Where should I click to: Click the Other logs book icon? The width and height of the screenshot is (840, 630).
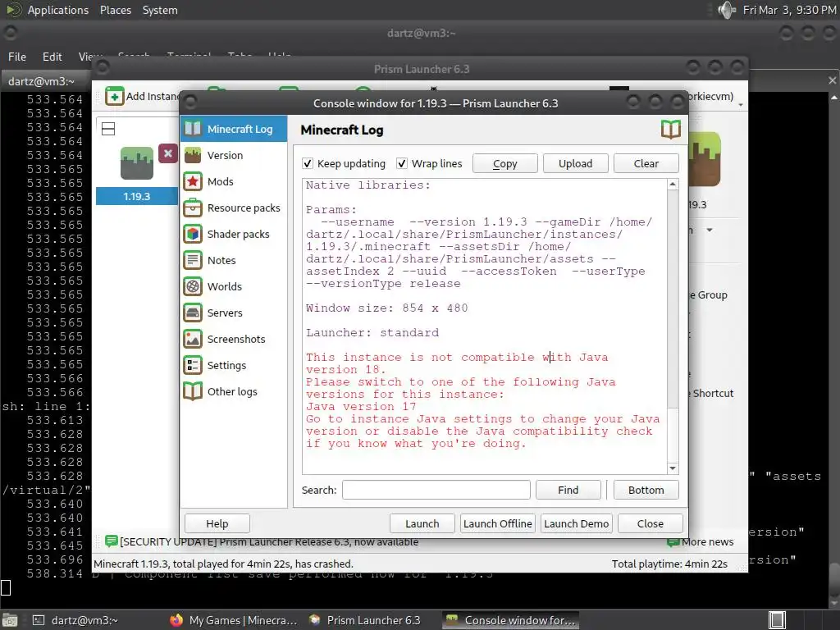193,391
